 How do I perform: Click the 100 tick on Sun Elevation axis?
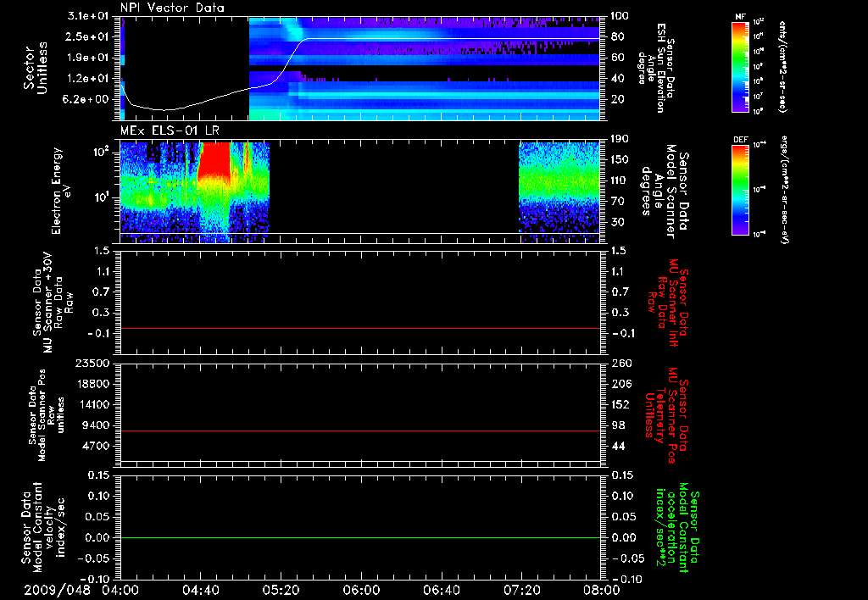coord(620,16)
